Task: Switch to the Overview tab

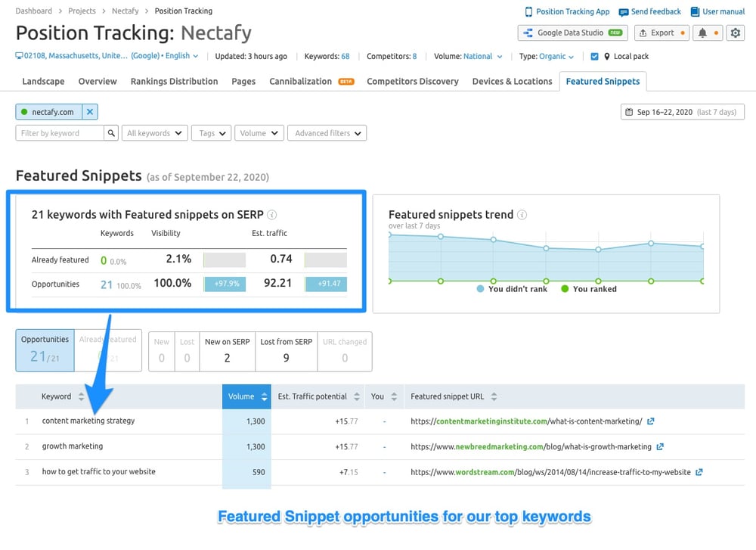Action: tap(98, 82)
